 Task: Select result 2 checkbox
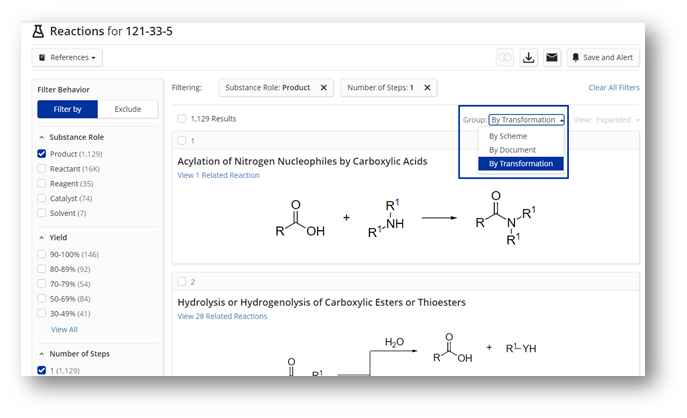(x=181, y=282)
